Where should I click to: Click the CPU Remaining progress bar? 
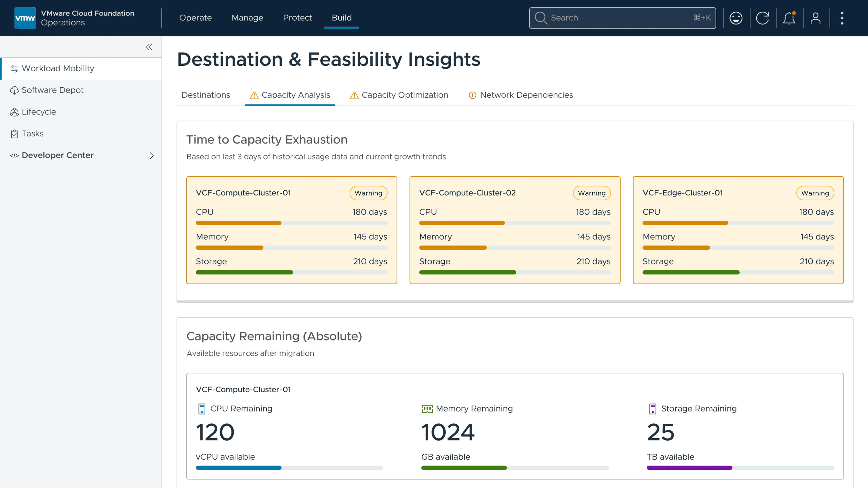tap(289, 468)
